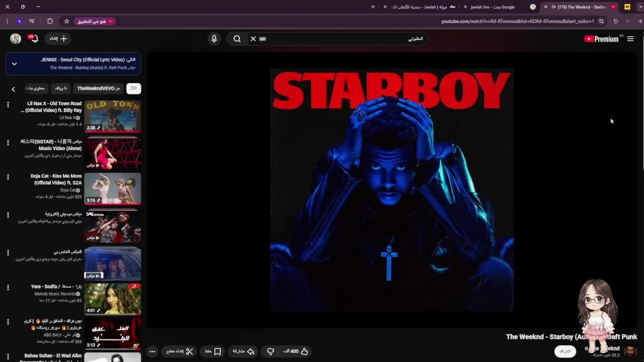Select the first highlighted filter chip
The image size is (644, 362).
point(133,88)
